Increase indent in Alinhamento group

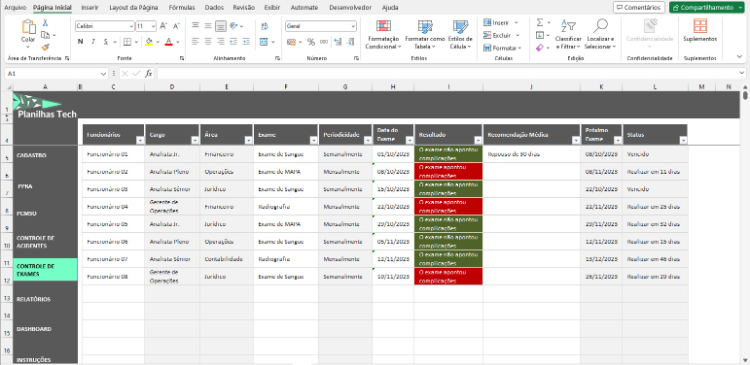click(246, 42)
